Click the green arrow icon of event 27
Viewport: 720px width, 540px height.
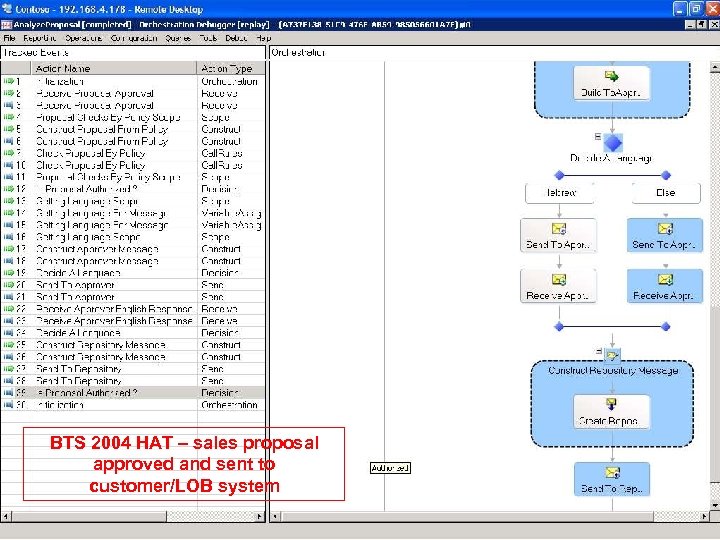8,369
